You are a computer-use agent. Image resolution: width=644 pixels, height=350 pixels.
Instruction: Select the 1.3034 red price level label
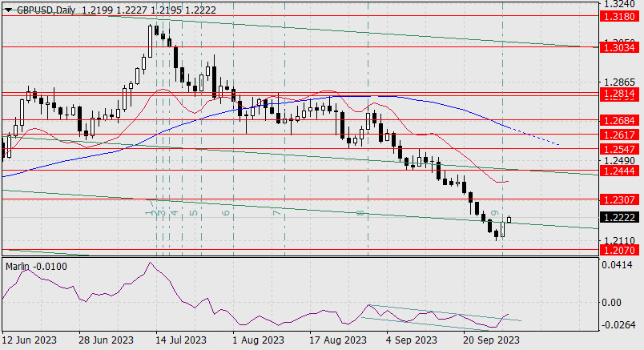click(x=619, y=47)
